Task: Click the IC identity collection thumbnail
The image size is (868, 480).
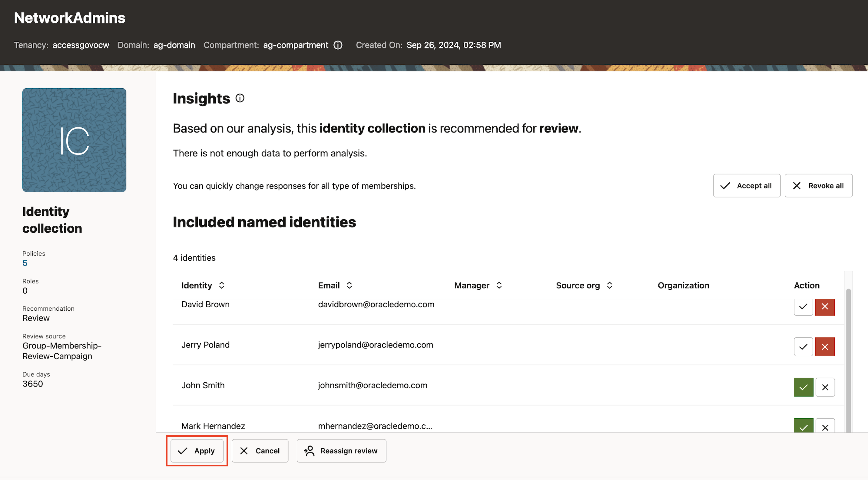Action: tap(74, 140)
